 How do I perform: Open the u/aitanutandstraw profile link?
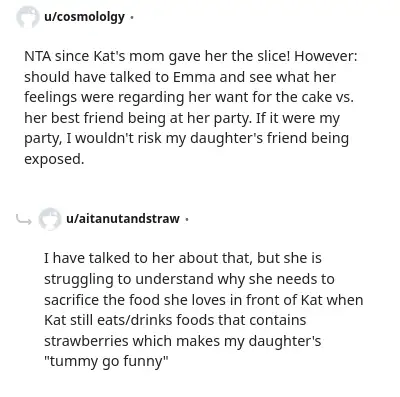point(123,219)
